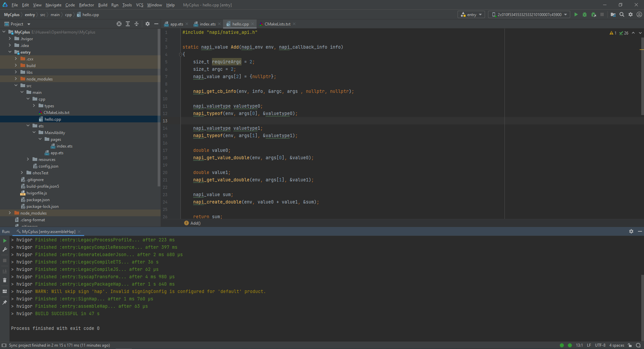Toggle scroll to end in Run panel

[x=5, y=271]
